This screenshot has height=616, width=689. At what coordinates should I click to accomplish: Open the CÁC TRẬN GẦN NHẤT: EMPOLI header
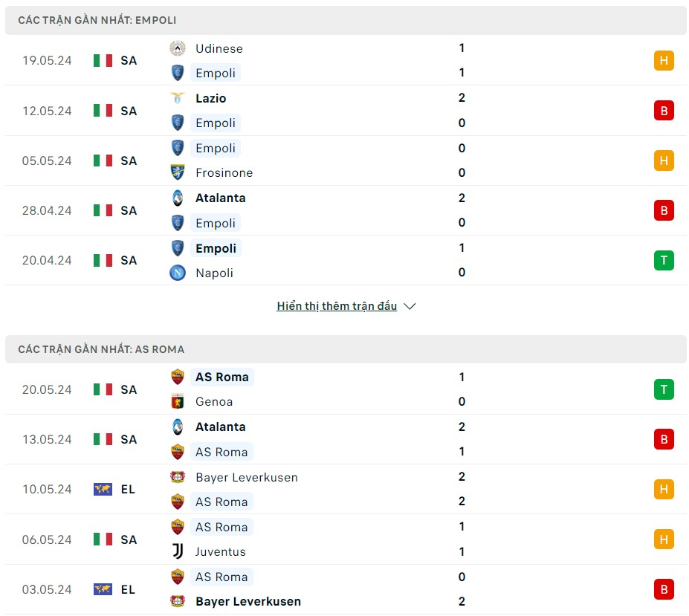coord(97,21)
